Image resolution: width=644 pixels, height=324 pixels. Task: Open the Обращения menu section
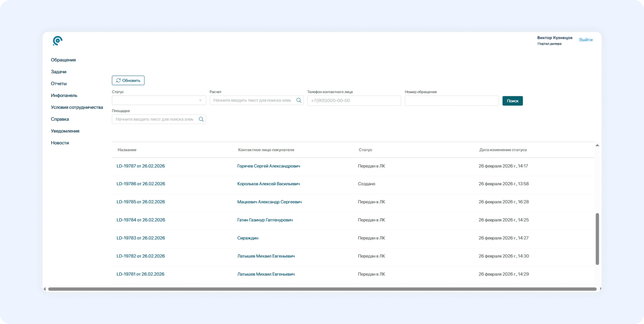(63, 60)
